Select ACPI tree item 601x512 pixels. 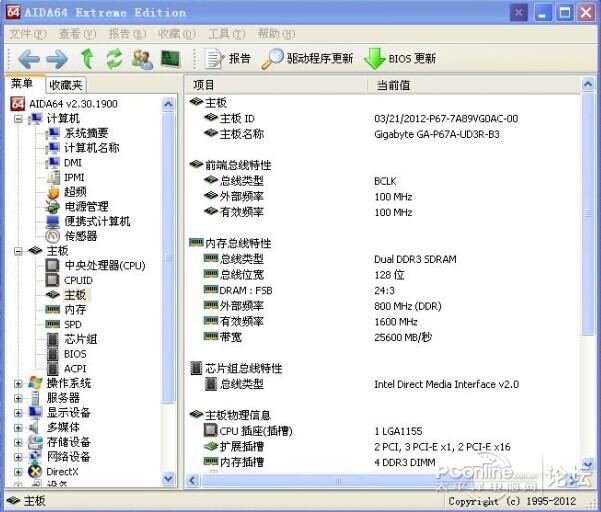(75, 369)
